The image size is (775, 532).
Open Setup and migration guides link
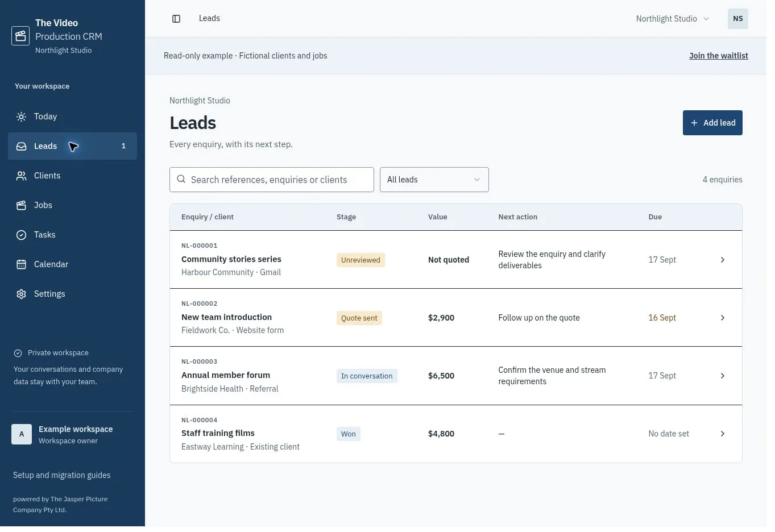[x=62, y=475]
